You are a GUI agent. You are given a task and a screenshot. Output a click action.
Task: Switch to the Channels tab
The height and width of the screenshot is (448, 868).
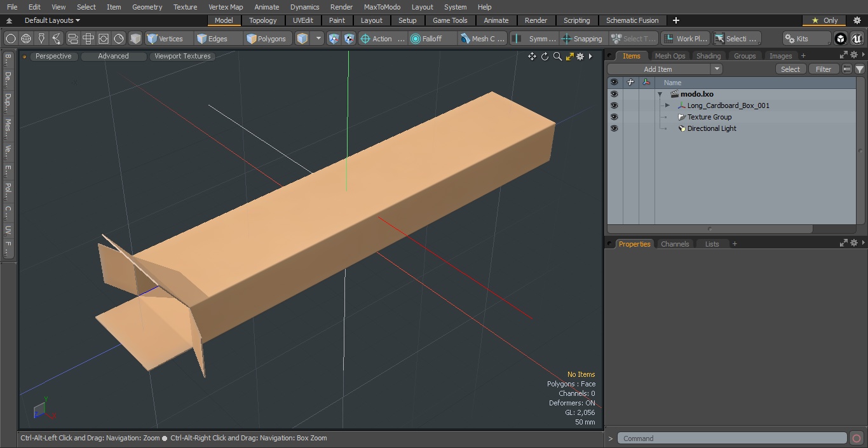[675, 244]
